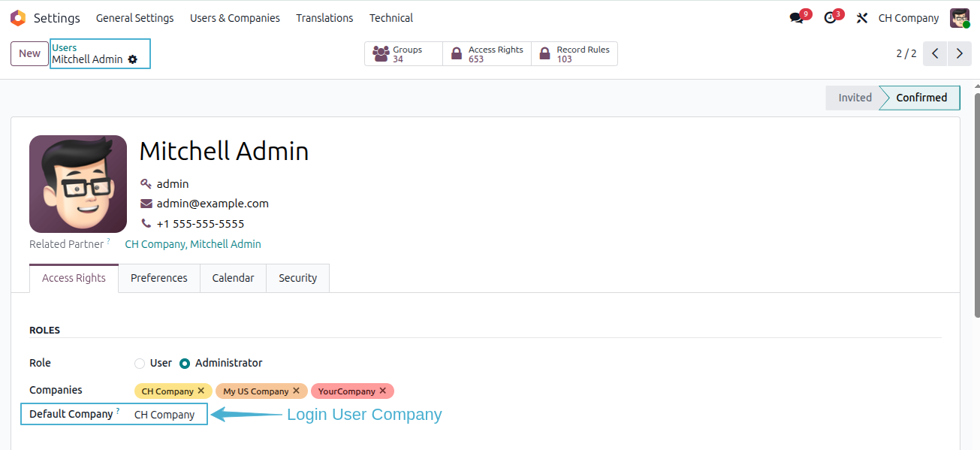Select the Administrator role radio button
Image resolution: width=980 pixels, height=450 pixels.
tap(185, 363)
